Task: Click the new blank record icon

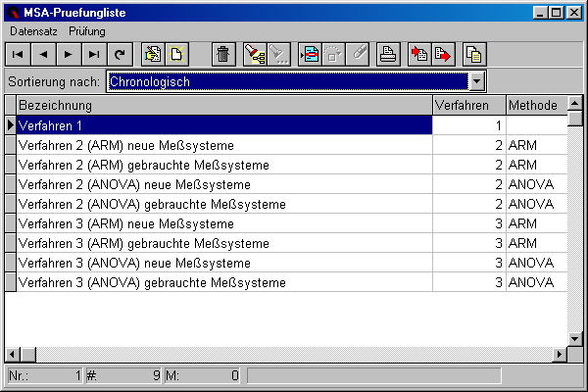Action: point(177,55)
